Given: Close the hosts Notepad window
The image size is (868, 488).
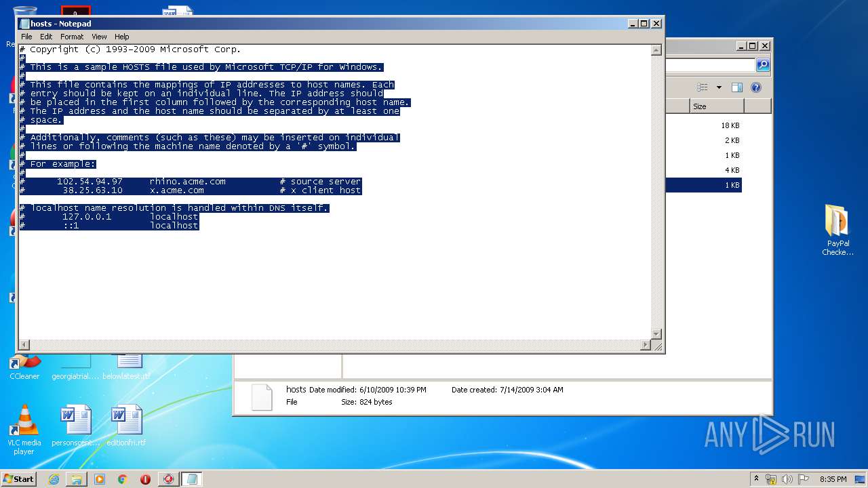Looking at the screenshot, I should point(656,23).
